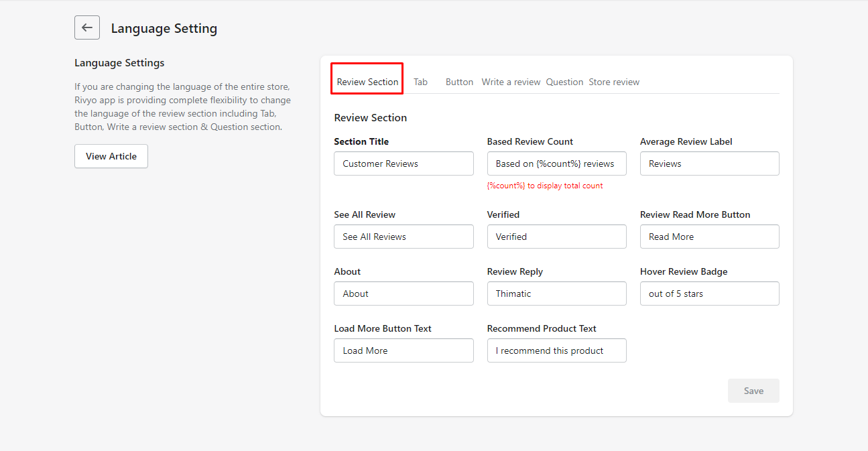
Task: Select the Average Review Label field
Action: [709, 163]
